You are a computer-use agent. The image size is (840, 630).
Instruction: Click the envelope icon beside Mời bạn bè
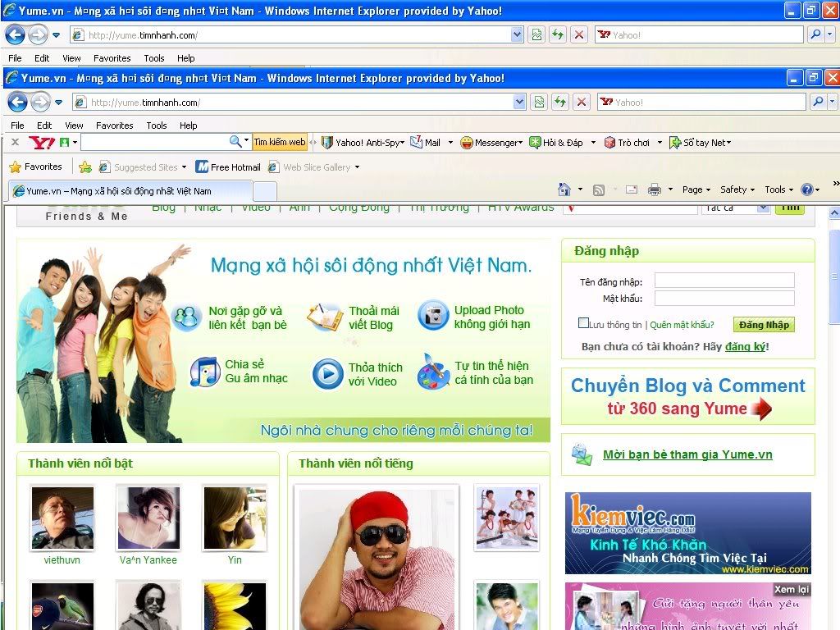click(582, 454)
